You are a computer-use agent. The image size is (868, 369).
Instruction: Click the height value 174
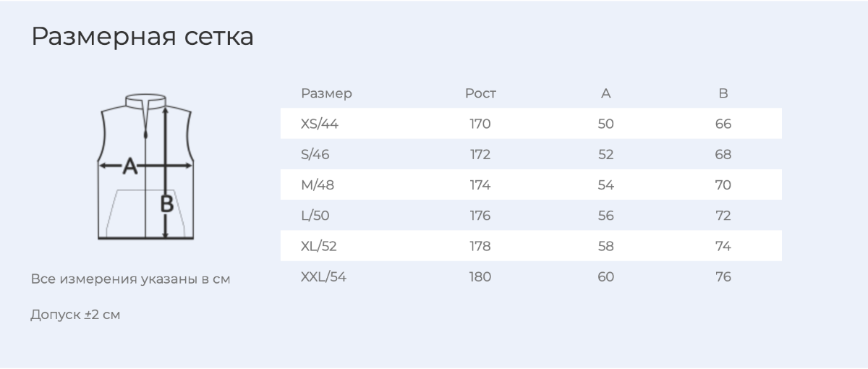(x=480, y=185)
